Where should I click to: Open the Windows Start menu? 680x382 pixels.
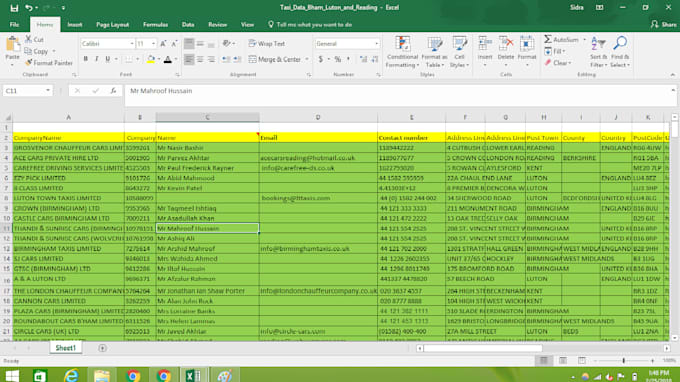[x=12, y=375]
